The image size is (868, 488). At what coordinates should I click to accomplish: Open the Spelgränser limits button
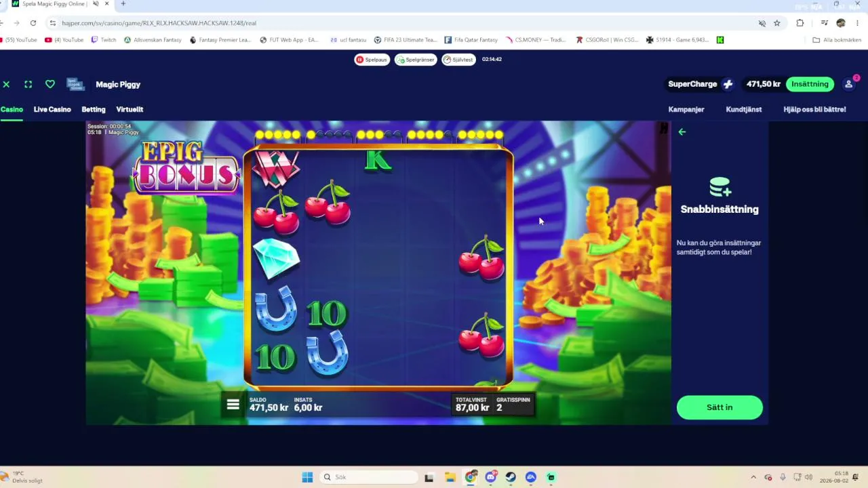click(x=416, y=60)
